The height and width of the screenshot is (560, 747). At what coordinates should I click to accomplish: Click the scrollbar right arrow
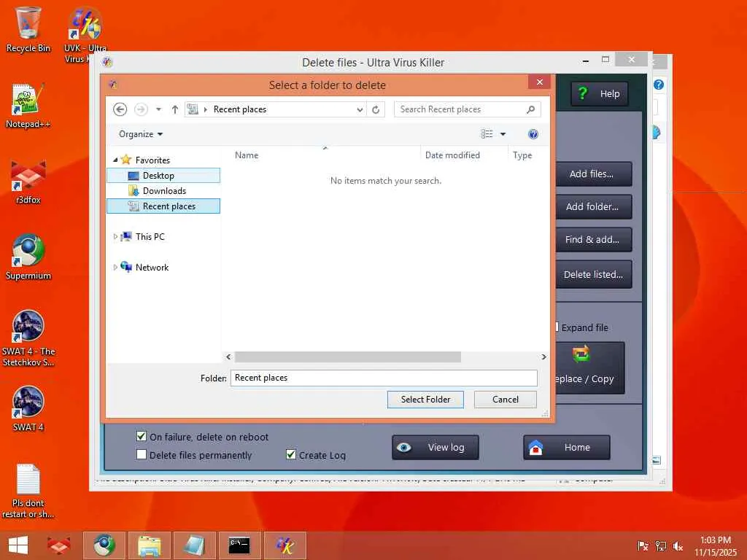(x=543, y=357)
